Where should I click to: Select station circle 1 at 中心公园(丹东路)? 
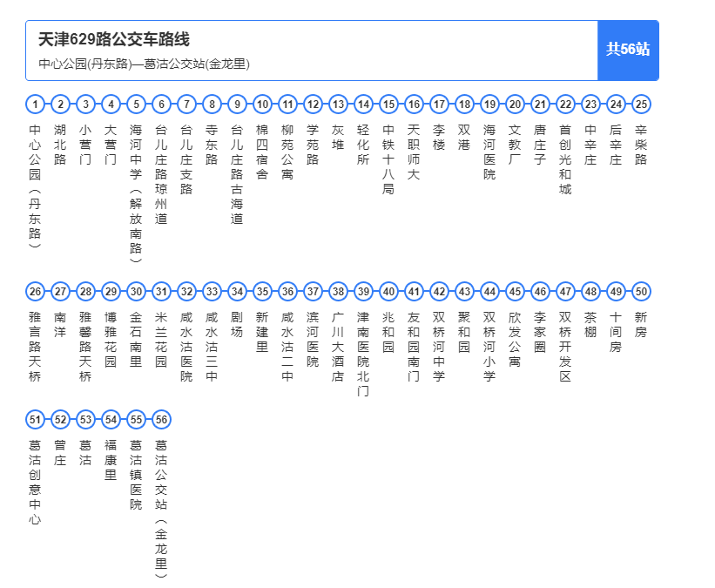point(34,105)
